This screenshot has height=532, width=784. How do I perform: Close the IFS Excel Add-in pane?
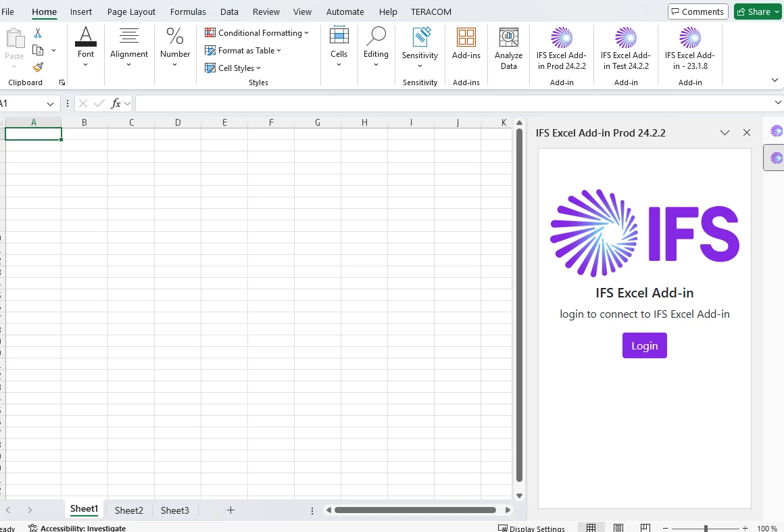[747, 132]
